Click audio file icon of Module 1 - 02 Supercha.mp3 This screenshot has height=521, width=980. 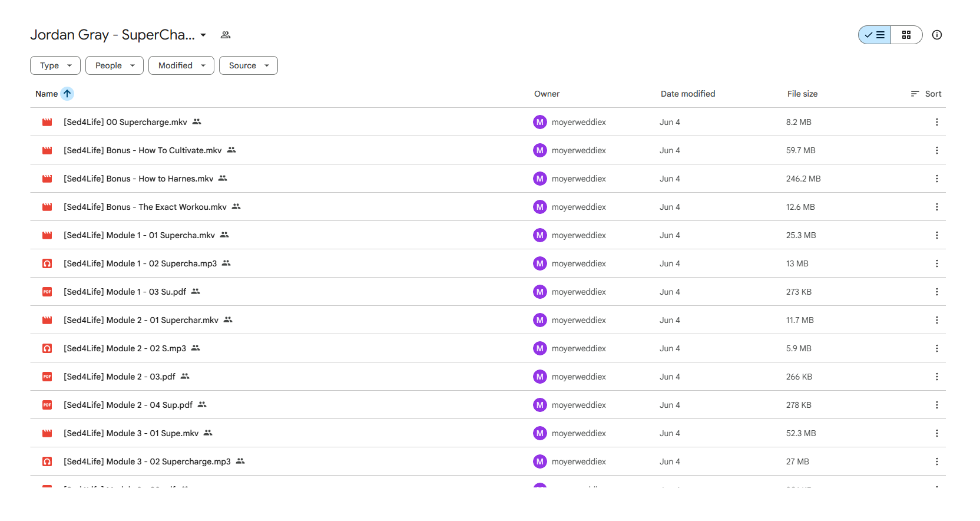(47, 263)
